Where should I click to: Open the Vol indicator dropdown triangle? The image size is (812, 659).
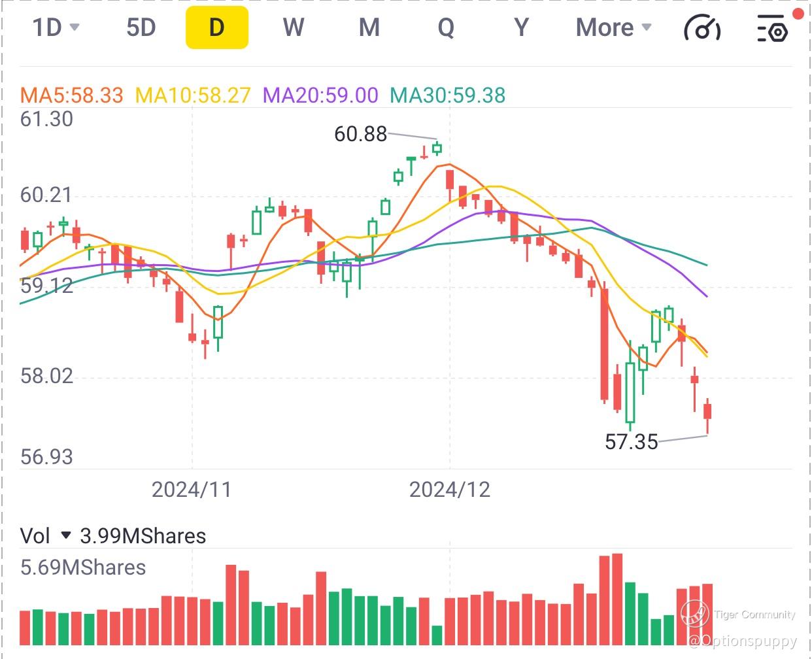(x=65, y=535)
